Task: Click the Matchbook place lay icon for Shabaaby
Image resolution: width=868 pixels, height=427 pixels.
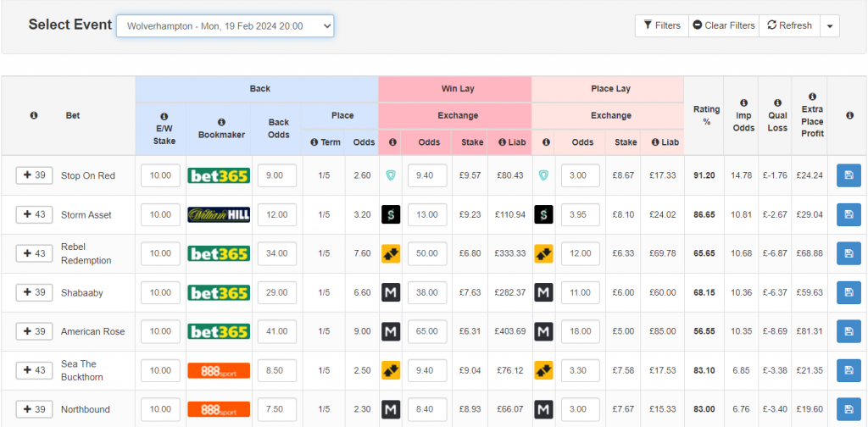Action: tap(543, 292)
